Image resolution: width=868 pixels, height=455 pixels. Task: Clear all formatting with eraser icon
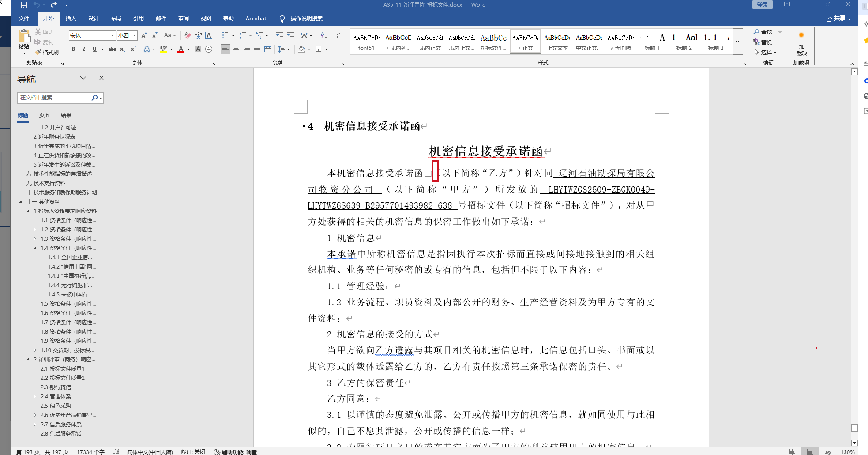pos(188,35)
